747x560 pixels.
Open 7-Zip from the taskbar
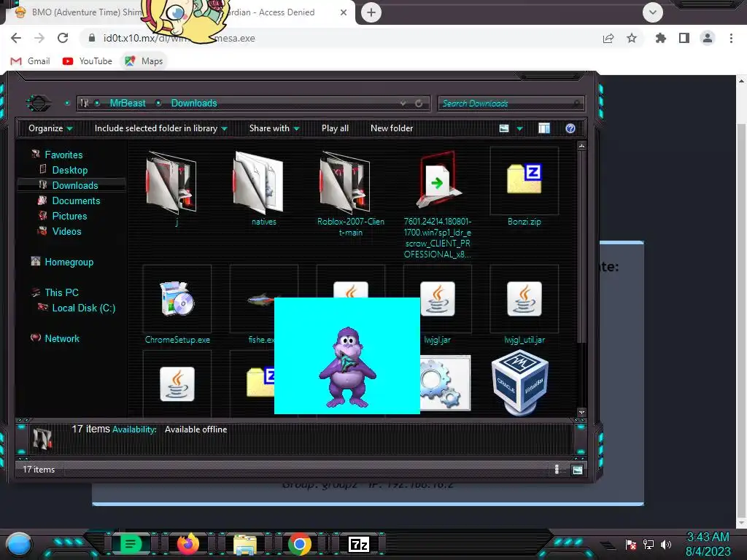point(359,544)
